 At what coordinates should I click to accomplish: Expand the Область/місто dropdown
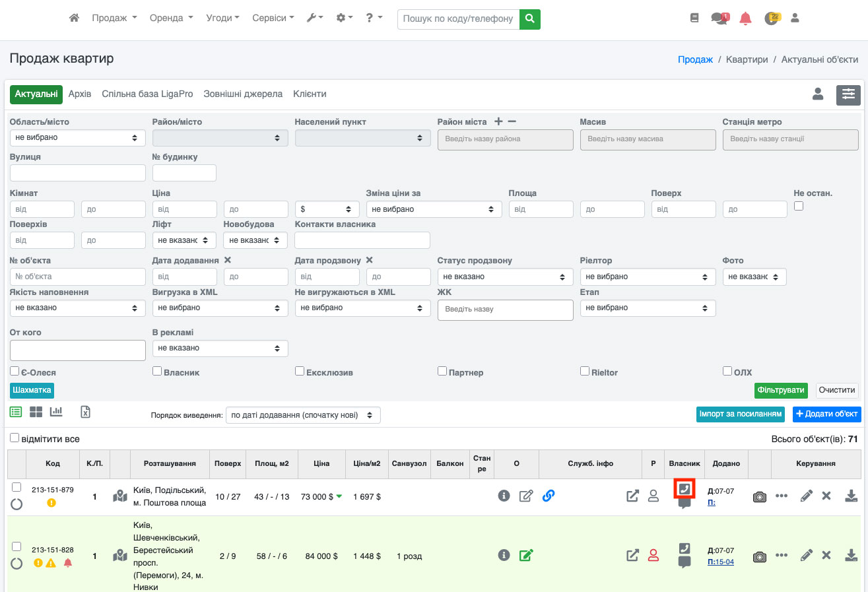[x=77, y=138]
